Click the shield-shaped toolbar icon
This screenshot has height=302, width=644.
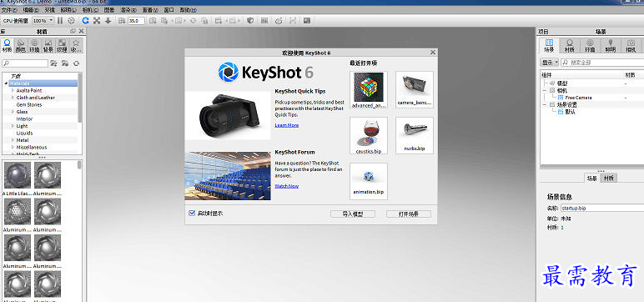click(250, 21)
